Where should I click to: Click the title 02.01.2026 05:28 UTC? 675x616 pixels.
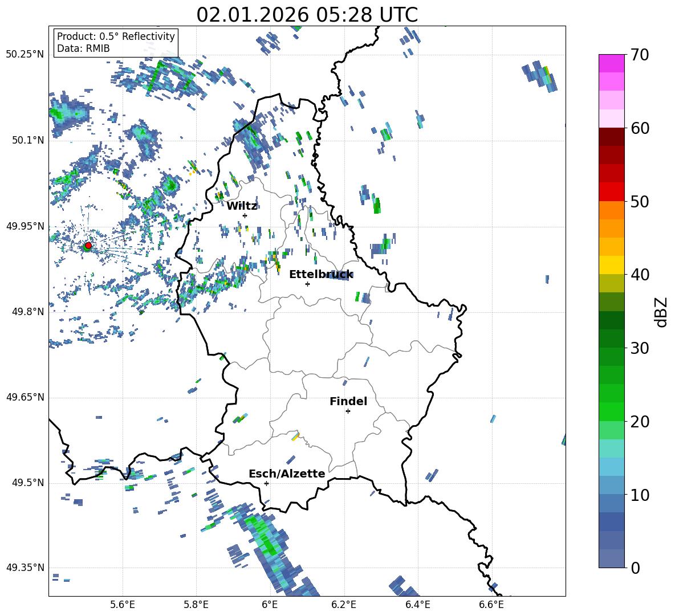click(307, 15)
